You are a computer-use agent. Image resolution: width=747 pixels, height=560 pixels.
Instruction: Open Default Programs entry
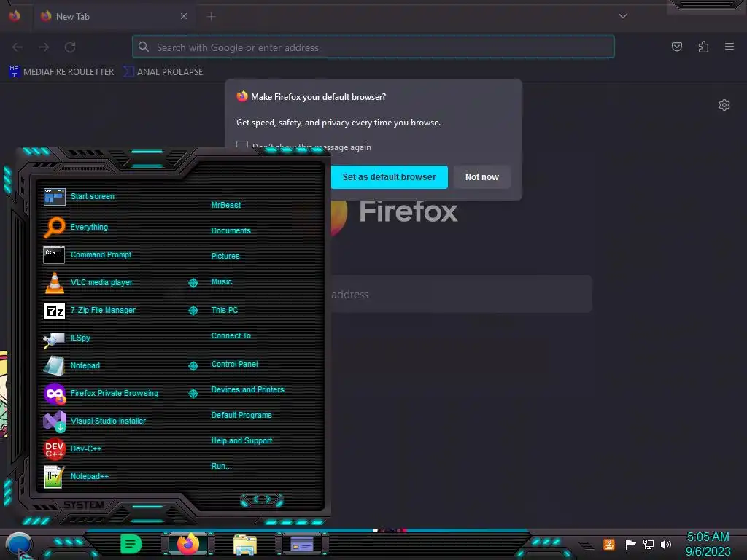(x=241, y=415)
